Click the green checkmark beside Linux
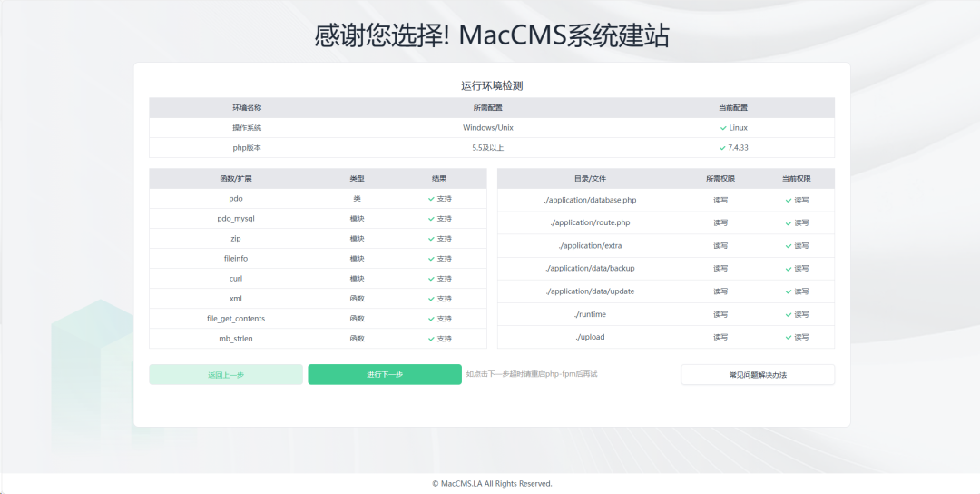980x494 pixels. (x=723, y=128)
